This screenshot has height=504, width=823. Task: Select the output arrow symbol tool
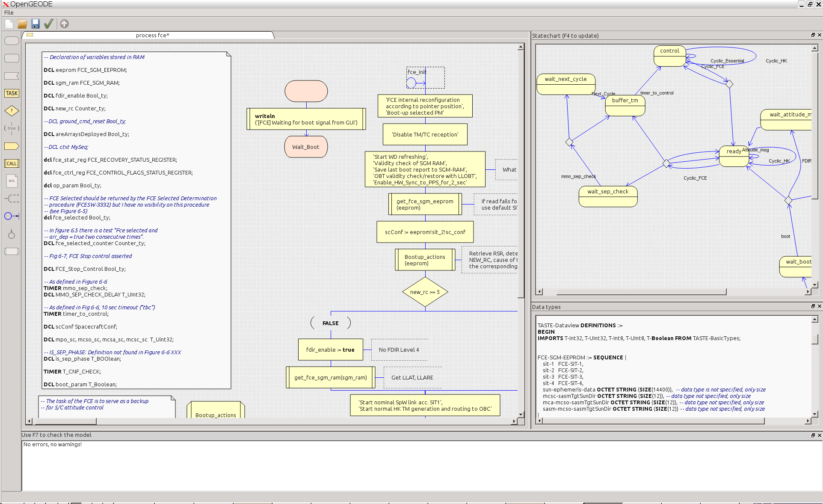12,146
